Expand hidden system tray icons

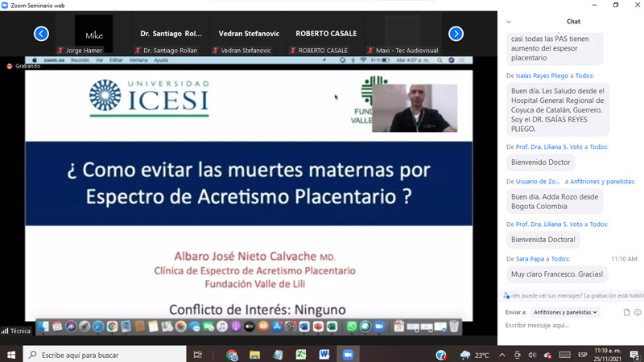502,355
